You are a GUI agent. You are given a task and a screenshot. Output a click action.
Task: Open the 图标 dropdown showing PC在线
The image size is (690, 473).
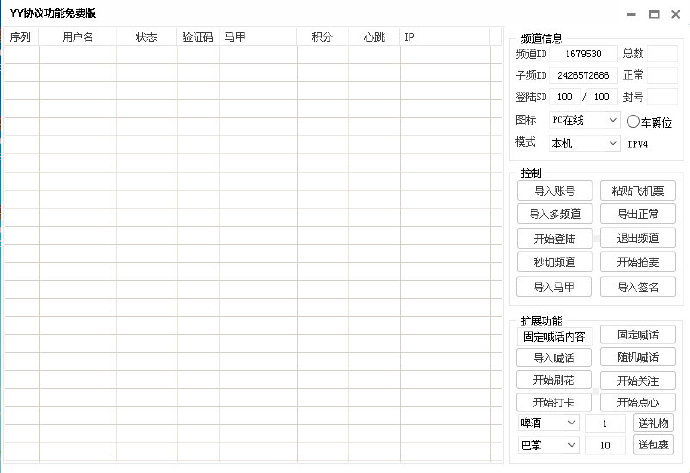point(584,120)
